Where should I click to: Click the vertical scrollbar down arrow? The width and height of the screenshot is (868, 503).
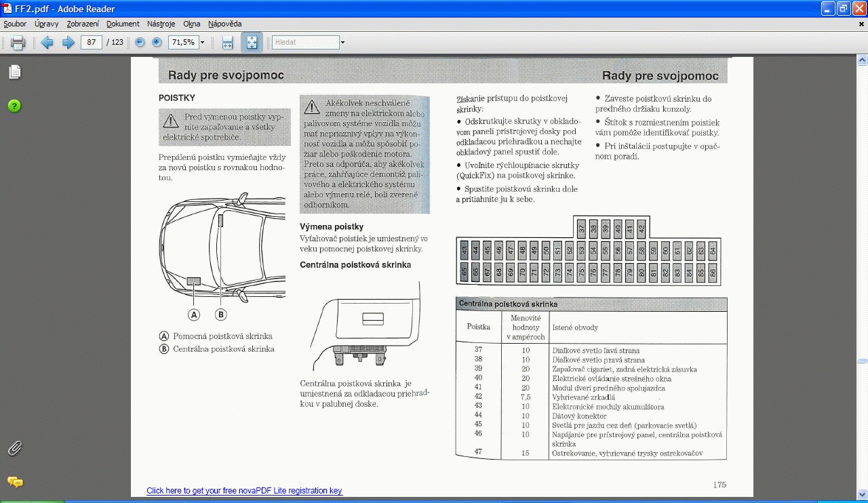tap(862, 494)
